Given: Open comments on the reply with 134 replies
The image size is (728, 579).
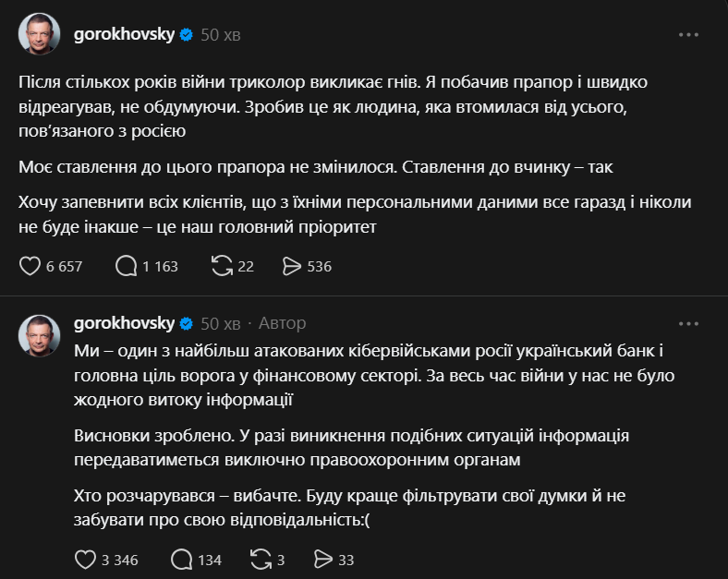Looking at the screenshot, I should [x=182, y=559].
